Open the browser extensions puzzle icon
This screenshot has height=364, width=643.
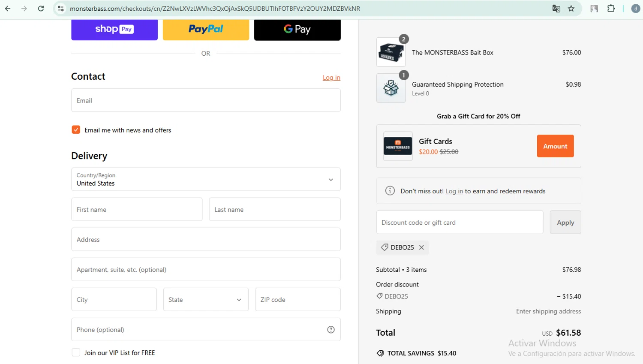[x=611, y=9]
